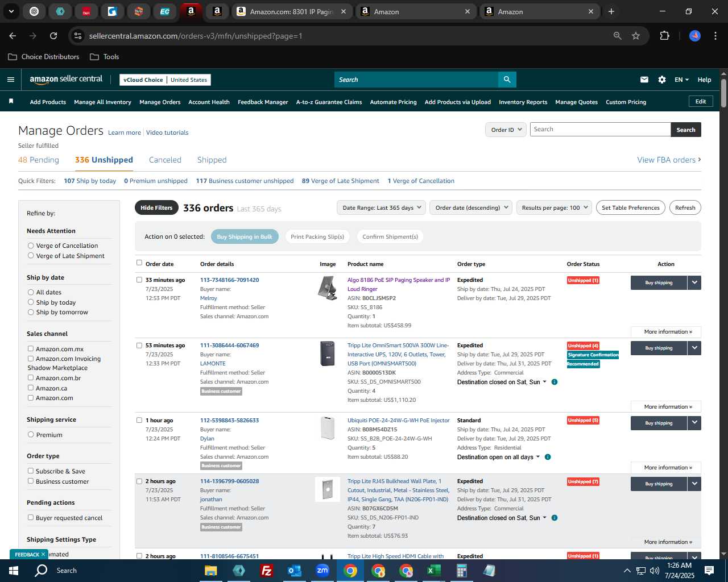
Task: Open the Date Range: Last 365 days dropdown
Action: (381, 207)
